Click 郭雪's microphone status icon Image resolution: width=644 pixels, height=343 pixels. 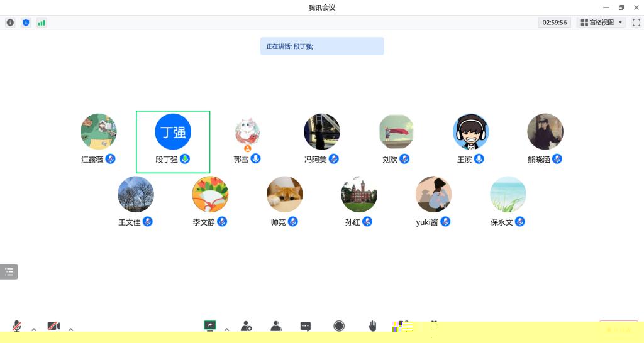tap(255, 158)
